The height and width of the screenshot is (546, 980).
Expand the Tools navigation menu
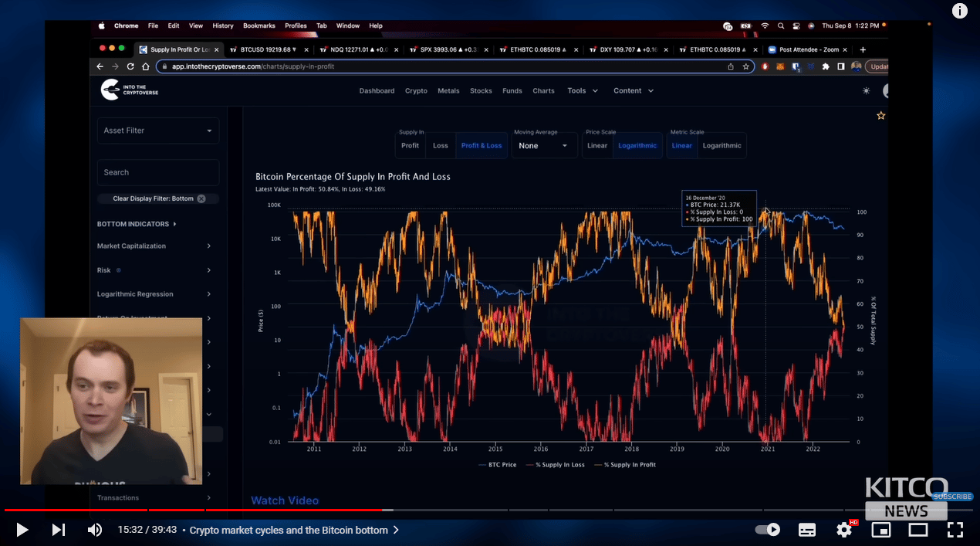(583, 90)
